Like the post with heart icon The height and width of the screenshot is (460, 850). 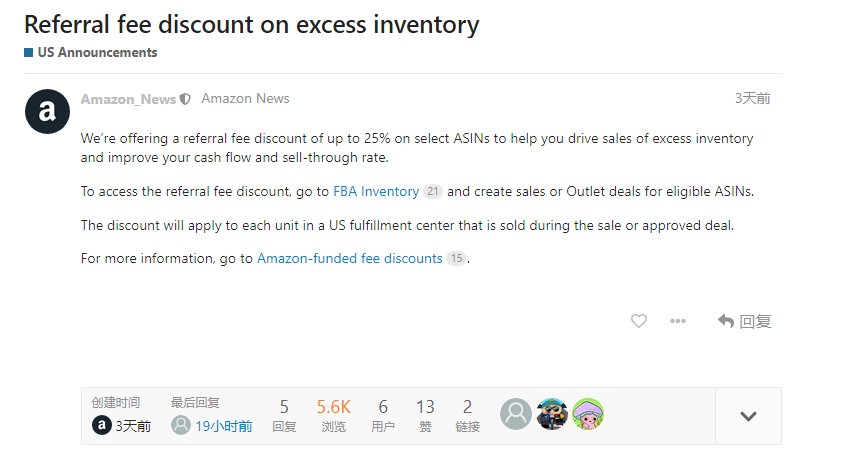pos(639,321)
